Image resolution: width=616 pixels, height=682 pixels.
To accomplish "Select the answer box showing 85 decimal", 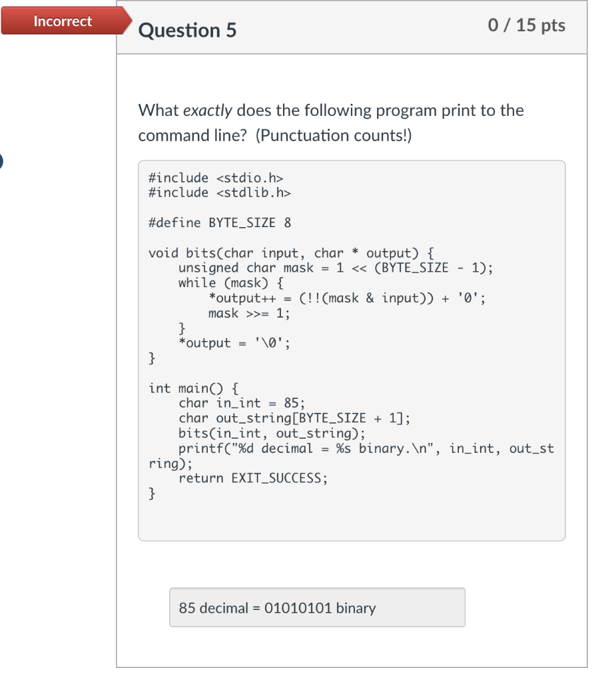I will pos(317,607).
